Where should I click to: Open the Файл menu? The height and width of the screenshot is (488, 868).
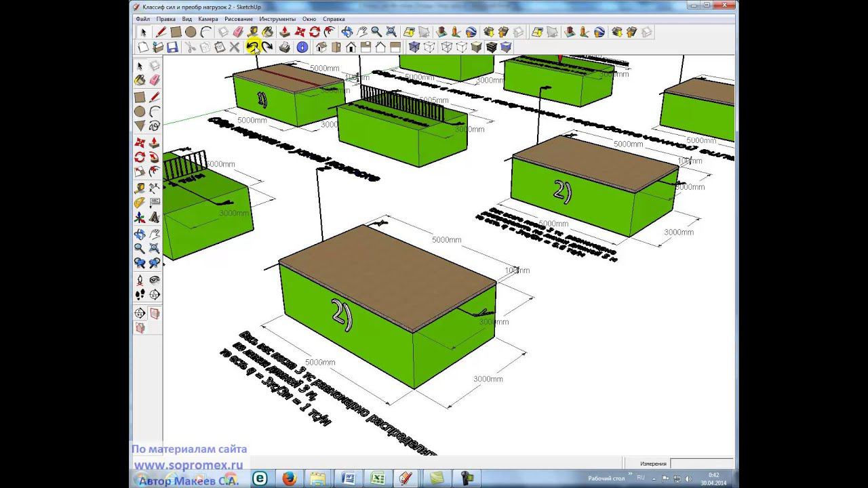click(142, 19)
